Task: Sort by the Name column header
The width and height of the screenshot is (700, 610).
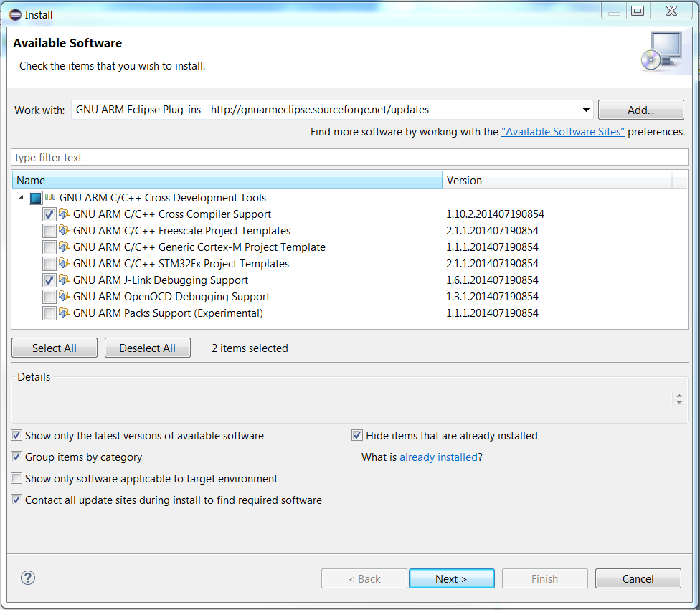Action: click(227, 181)
